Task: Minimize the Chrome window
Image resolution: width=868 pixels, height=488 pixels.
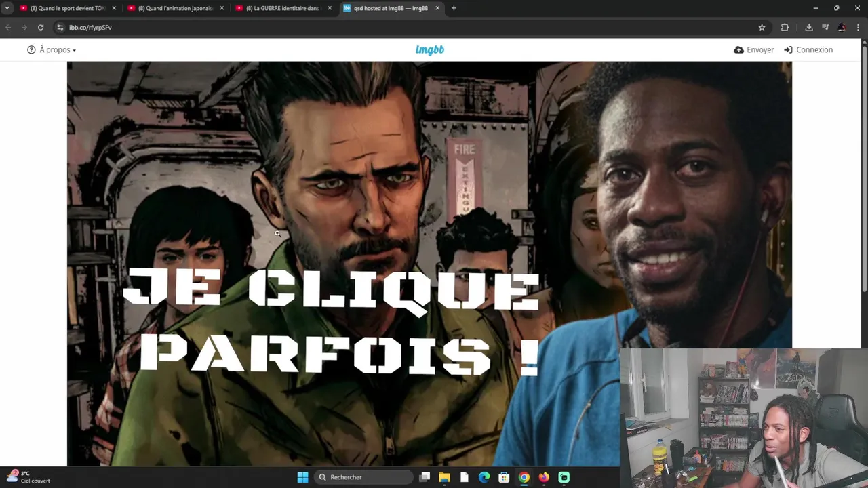Action: point(816,8)
